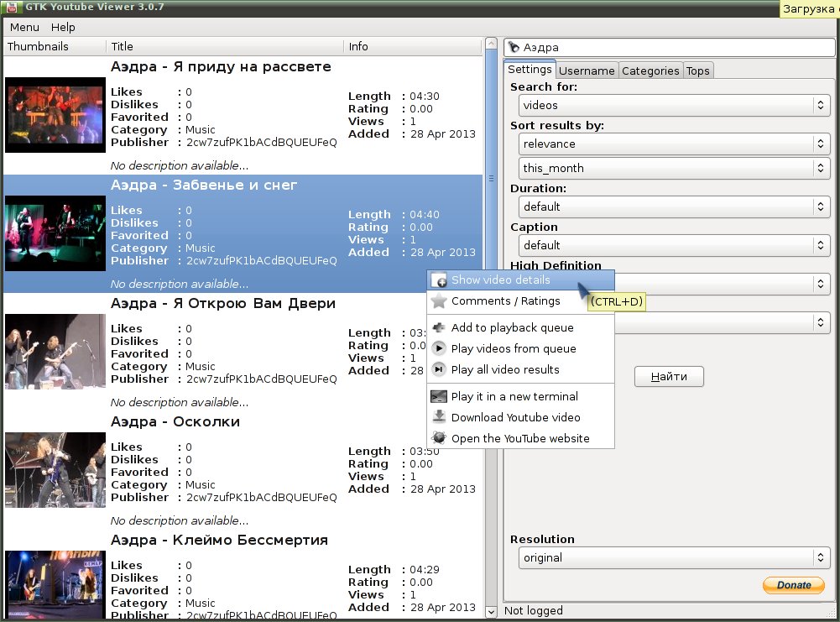Open the relevance sort dropdown
Viewport: 840px width, 622px height.
[674, 144]
